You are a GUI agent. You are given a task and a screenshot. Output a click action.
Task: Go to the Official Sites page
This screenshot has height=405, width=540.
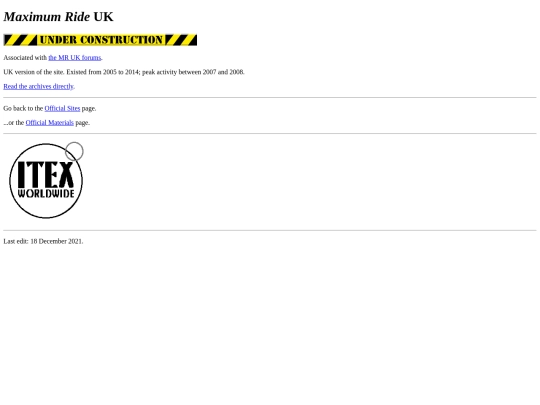[62, 108]
